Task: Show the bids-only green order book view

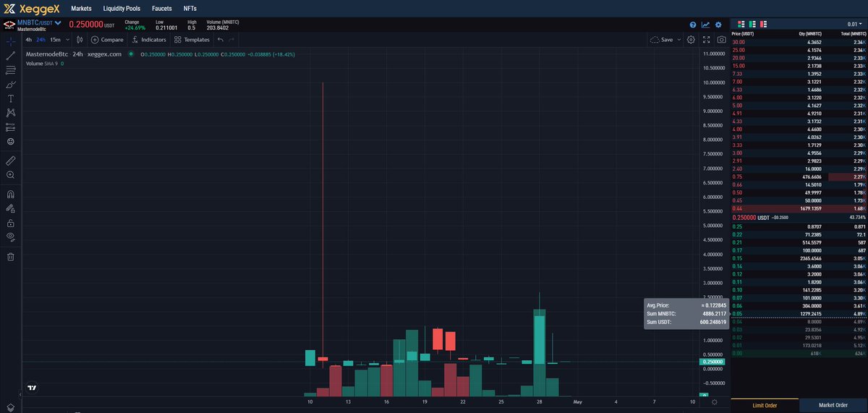Action: coord(753,24)
